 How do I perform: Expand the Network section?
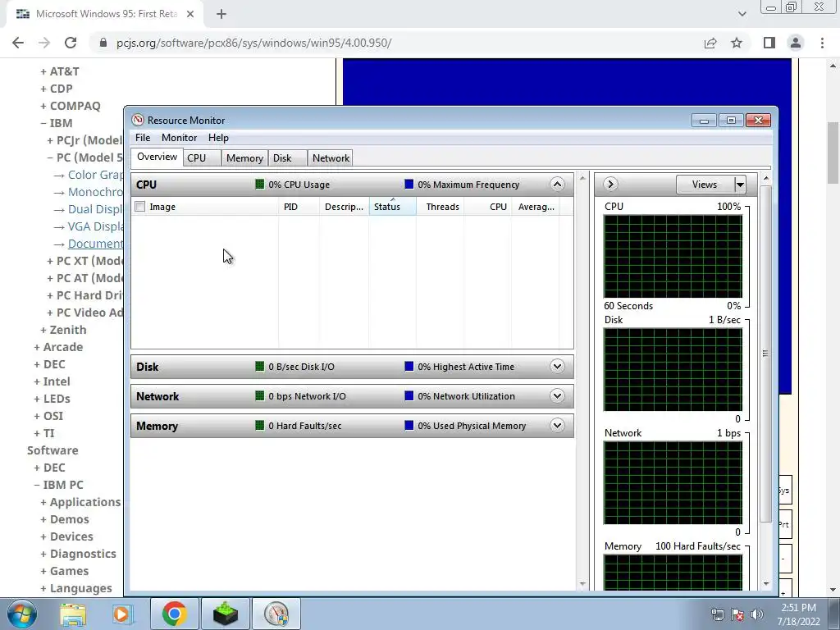(x=557, y=396)
